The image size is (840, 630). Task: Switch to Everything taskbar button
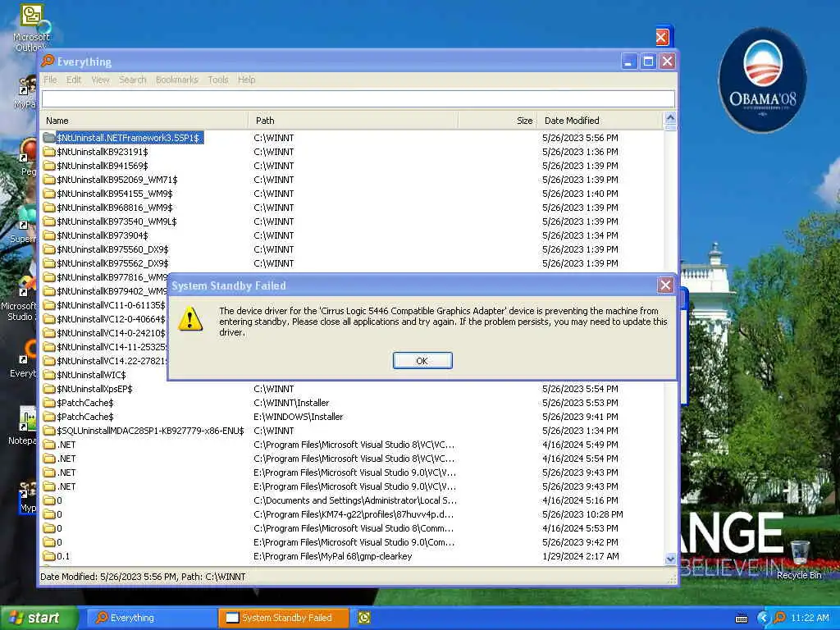pyautogui.click(x=152, y=618)
